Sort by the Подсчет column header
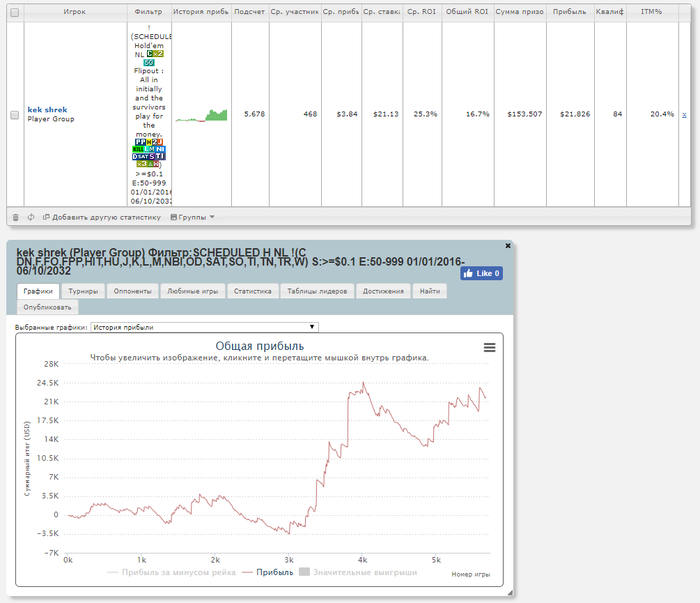 [x=250, y=12]
